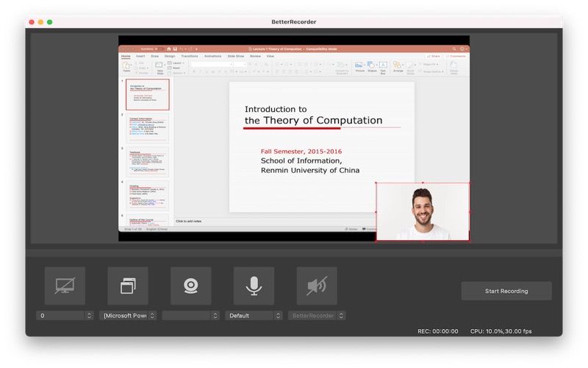Select the second slide thumbnail, Contact Information
588x368 pixels.
(x=148, y=127)
